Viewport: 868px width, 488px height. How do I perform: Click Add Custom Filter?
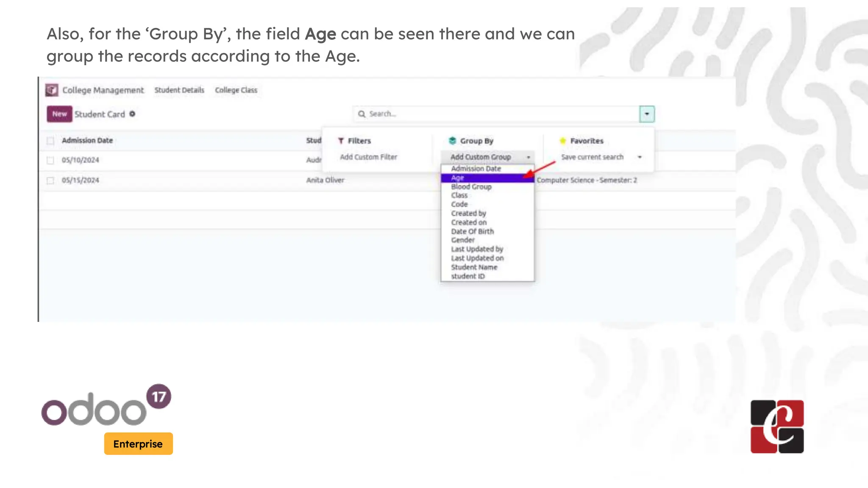[x=368, y=157]
